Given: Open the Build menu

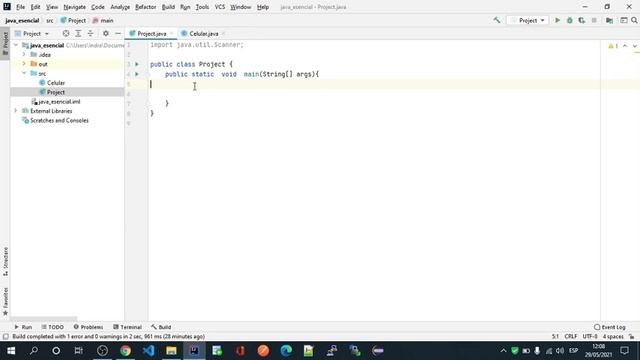Looking at the screenshot, I should (168, 7).
